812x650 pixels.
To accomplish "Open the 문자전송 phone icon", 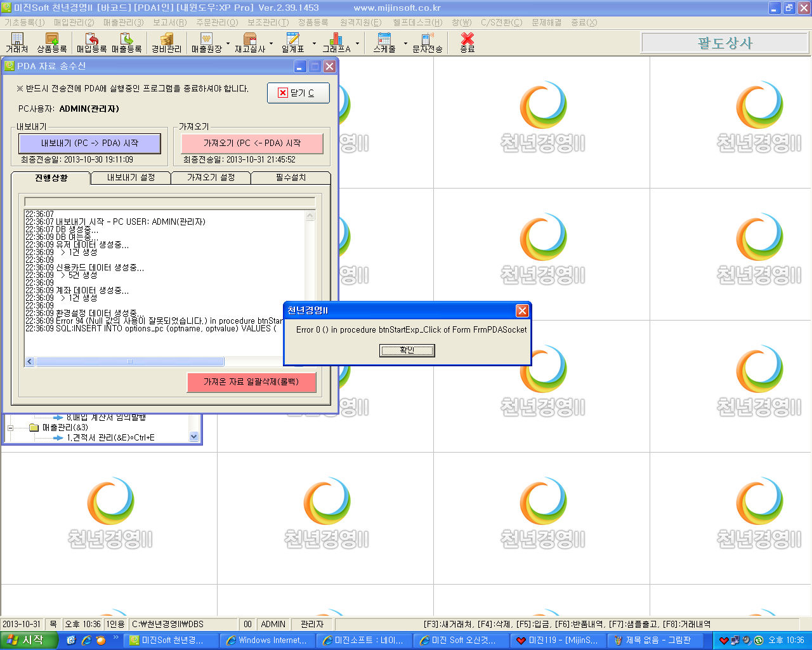I will click(x=428, y=43).
